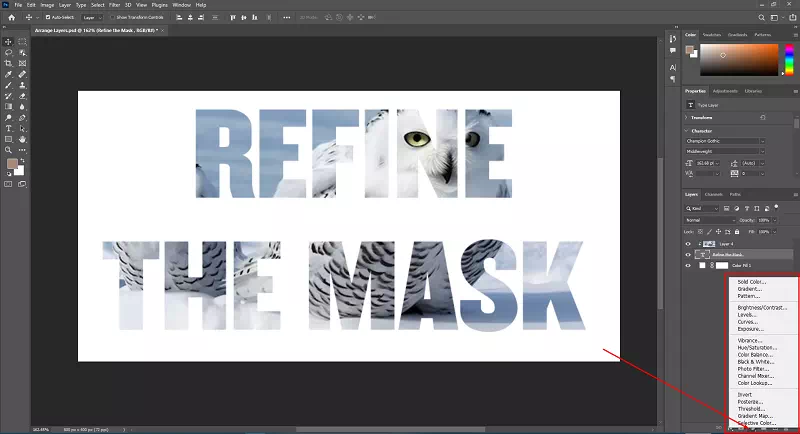800x434 pixels.
Task: Expand the Transform section in Properties
Action: 686,117
